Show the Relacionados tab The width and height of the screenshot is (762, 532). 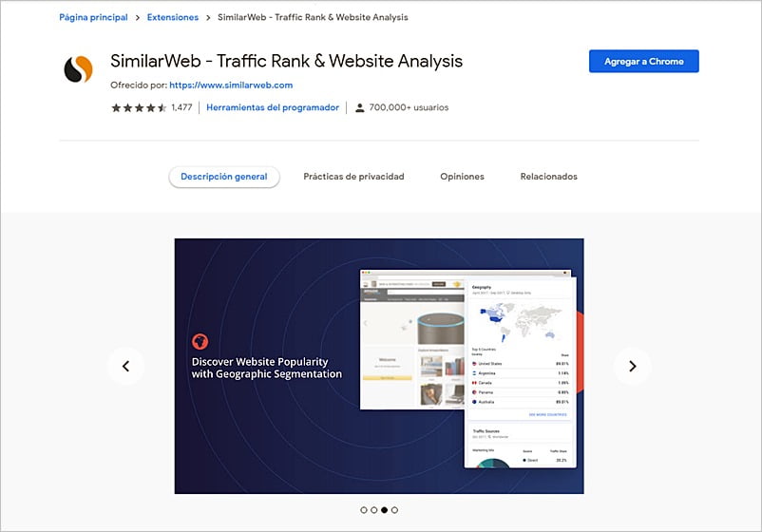pyautogui.click(x=548, y=177)
